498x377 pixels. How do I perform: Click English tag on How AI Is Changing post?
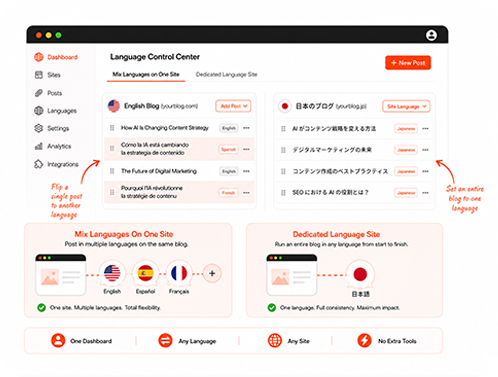point(229,128)
